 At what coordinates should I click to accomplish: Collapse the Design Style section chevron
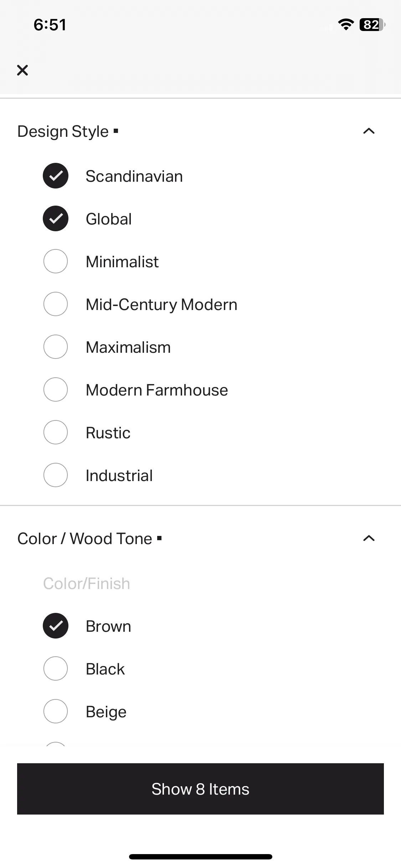369,131
